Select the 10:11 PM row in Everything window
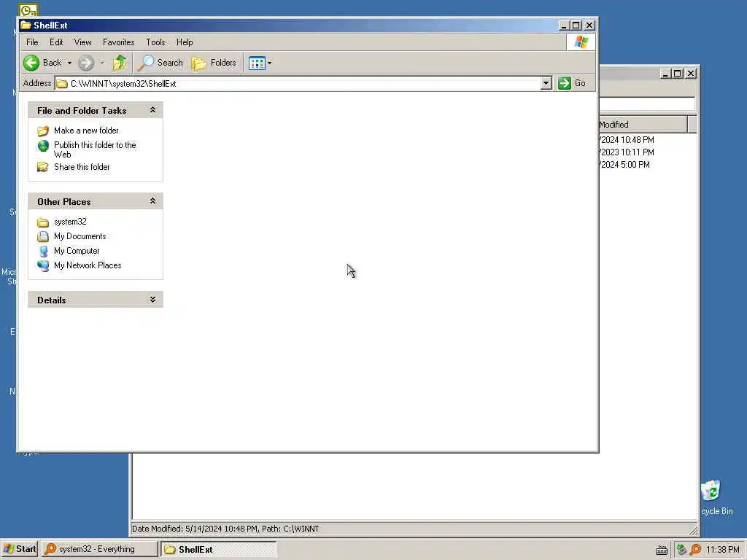The width and height of the screenshot is (747, 560). pyautogui.click(x=647, y=152)
